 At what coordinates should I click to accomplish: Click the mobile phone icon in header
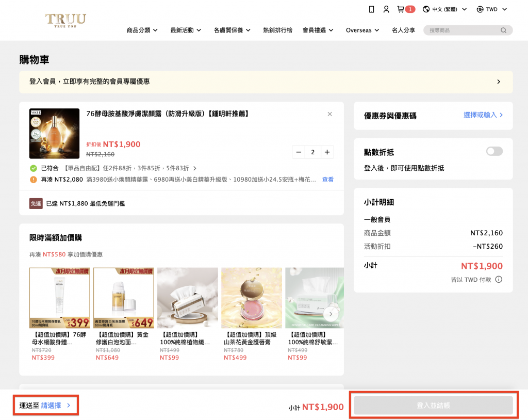point(371,9)
